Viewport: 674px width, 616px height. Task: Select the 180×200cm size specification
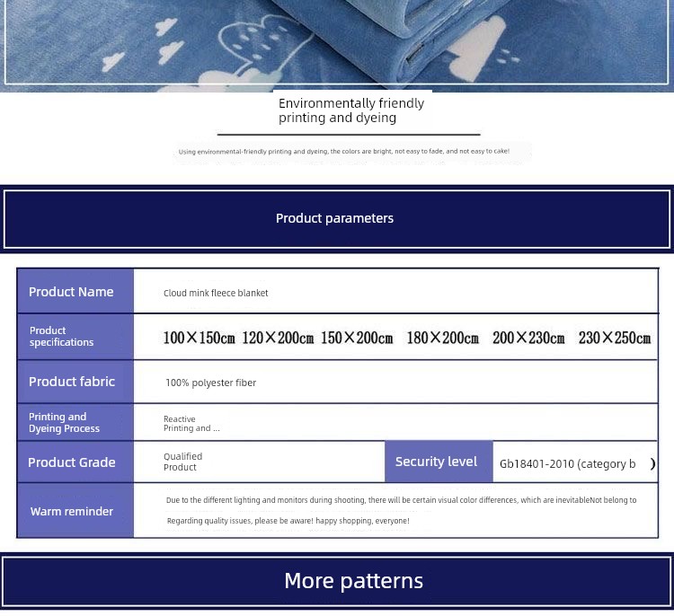[x=442, y=339]
